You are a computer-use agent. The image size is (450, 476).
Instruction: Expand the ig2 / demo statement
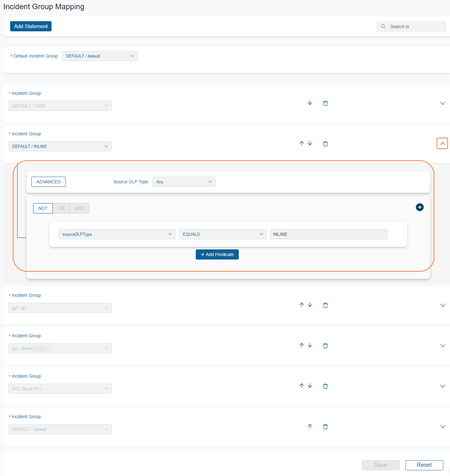[442, 346]
